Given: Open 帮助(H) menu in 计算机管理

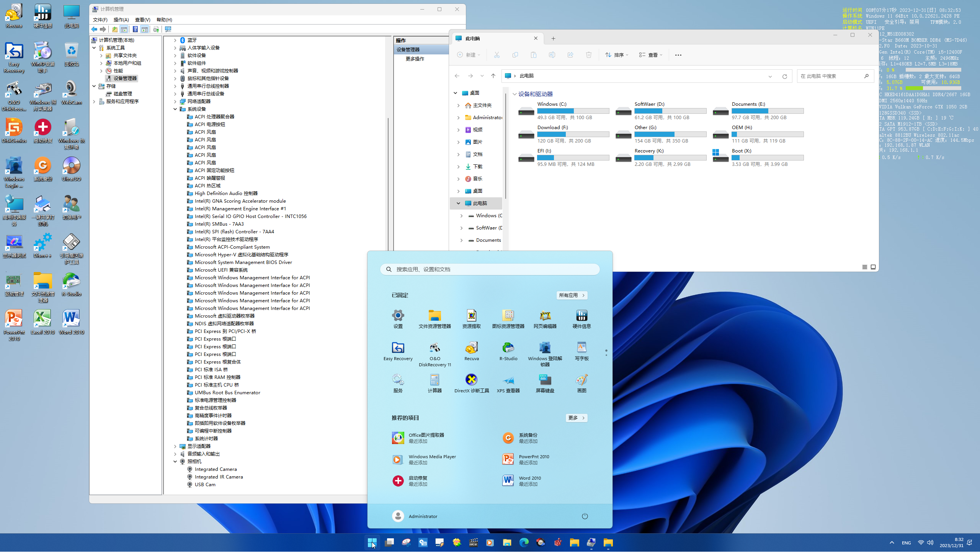Looking at the screenshot, I should tap(164, 20).
